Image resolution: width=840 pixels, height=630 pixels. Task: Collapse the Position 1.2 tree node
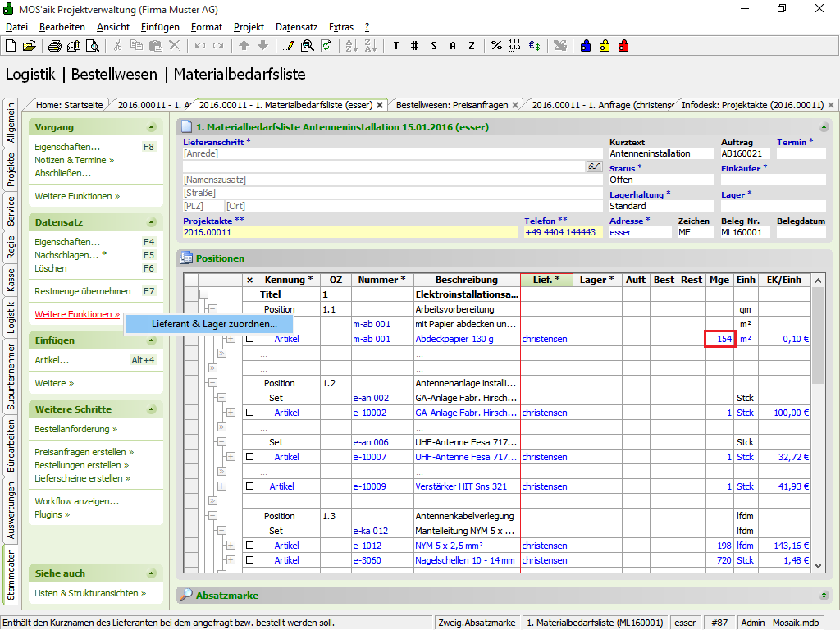click(x=212, y=383)
